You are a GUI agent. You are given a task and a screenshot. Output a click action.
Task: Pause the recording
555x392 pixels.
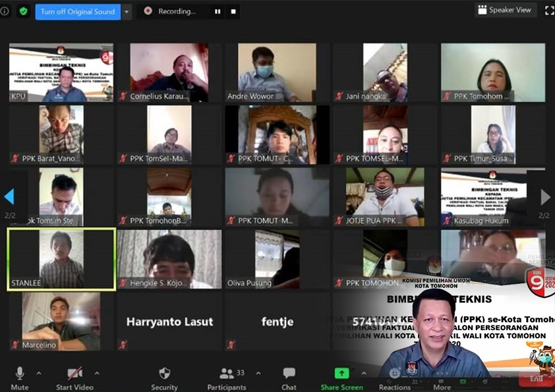218,11
